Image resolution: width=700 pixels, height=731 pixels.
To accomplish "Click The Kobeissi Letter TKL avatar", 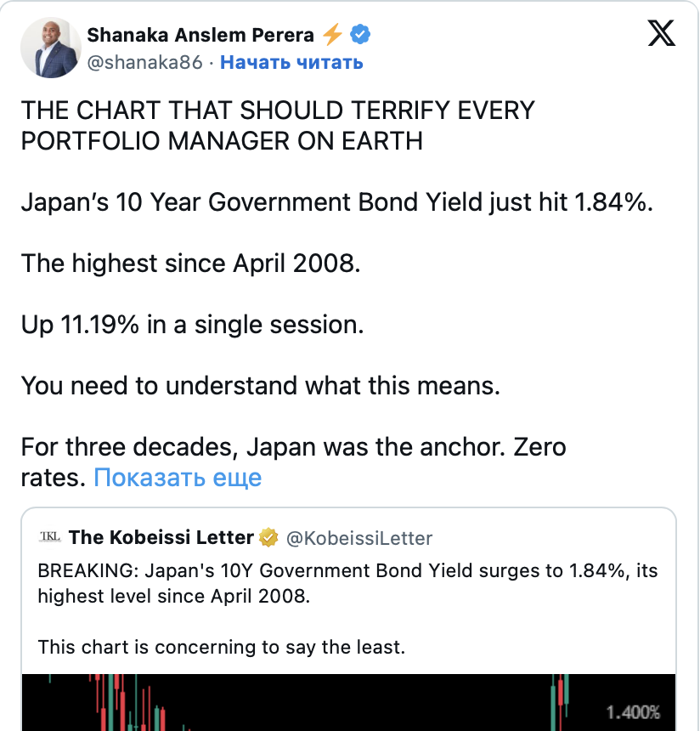I will point(49,537).
